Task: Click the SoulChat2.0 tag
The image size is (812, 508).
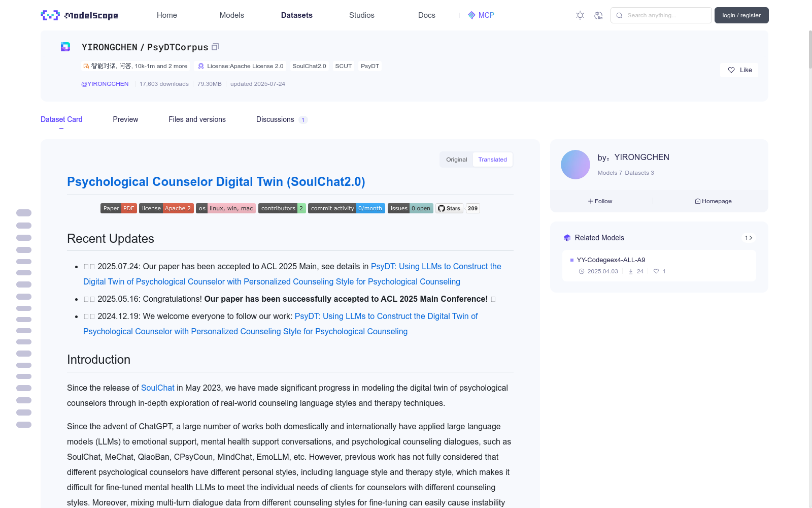Action: (310, 66)
